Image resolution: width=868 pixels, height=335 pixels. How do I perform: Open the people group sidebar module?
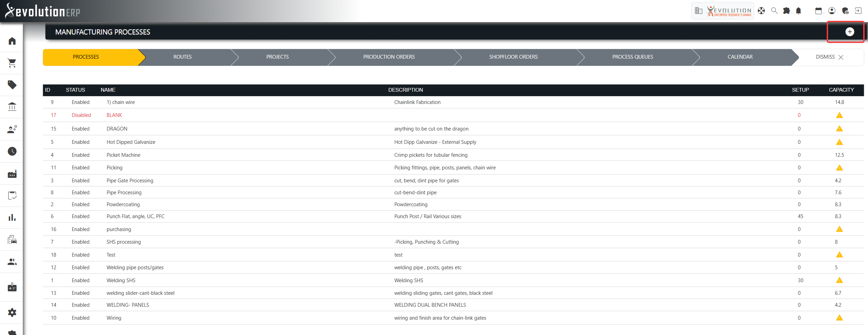click(12, 262)
